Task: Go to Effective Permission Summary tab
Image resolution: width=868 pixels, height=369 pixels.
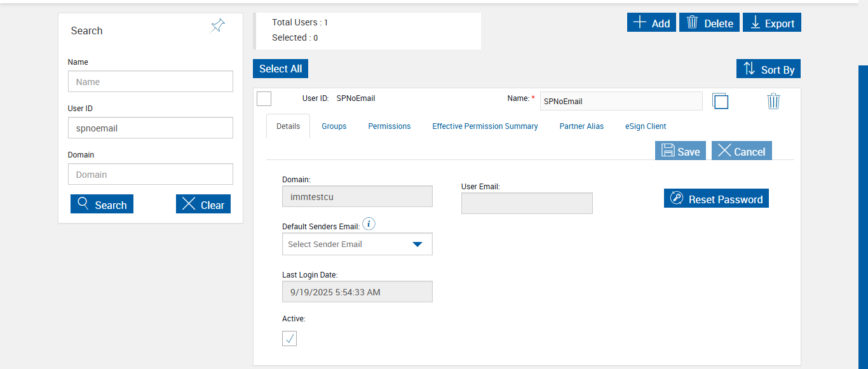Action: pos(485,126)
